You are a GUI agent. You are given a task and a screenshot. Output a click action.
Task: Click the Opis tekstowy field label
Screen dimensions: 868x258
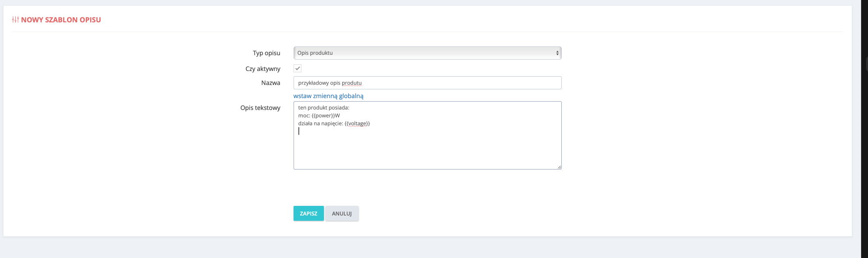point(260,108)
